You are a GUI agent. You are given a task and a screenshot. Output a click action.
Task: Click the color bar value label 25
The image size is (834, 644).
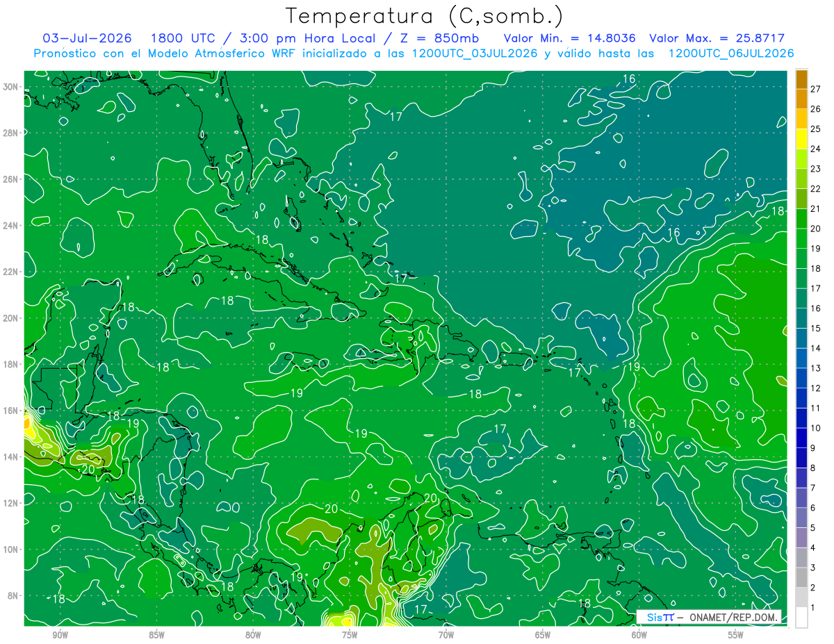(816, 129)
